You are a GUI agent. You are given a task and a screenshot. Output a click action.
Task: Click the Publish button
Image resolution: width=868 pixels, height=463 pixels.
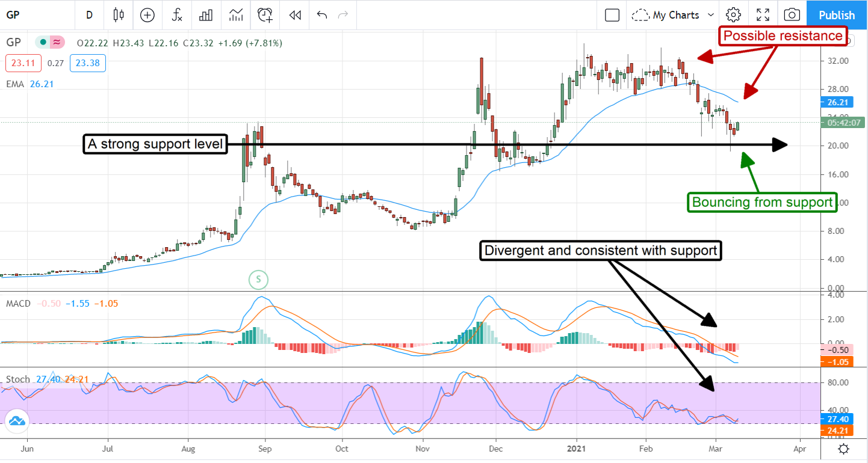point(837,15)
